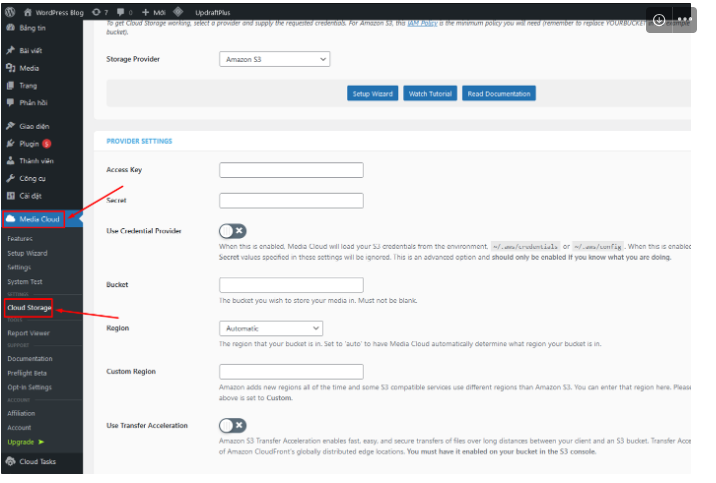Click the Thành viên menu label
Viewport: 716px width, 483px height.
(x=37, y=161)
